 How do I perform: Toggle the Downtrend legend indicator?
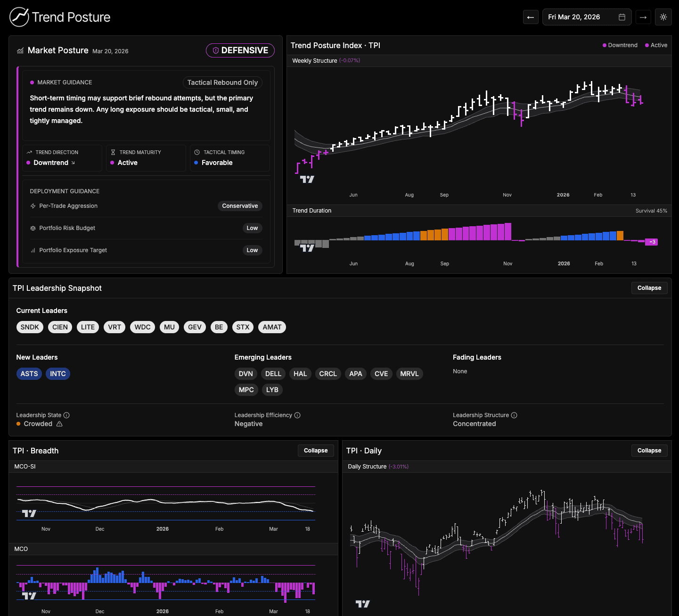coord(620,45)
